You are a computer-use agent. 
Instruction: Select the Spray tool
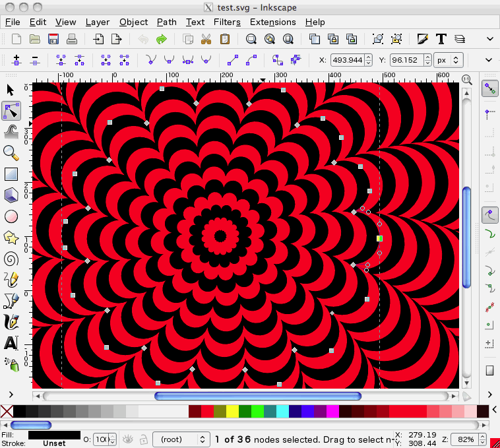coord(12,364)
